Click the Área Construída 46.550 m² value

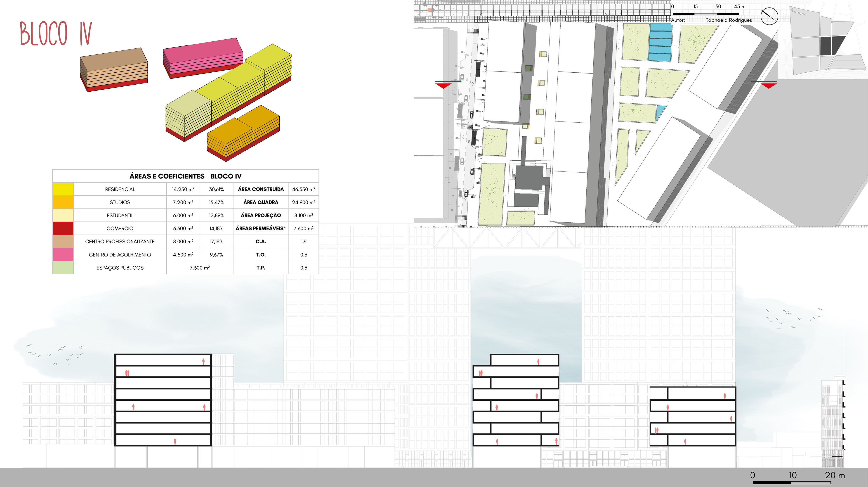point(303,189)
